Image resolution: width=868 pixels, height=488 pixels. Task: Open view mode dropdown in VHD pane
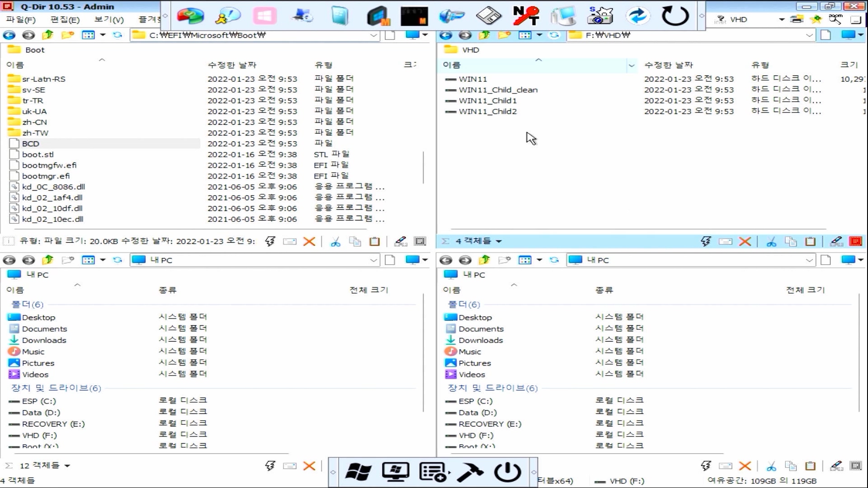(x=539, y=35)
